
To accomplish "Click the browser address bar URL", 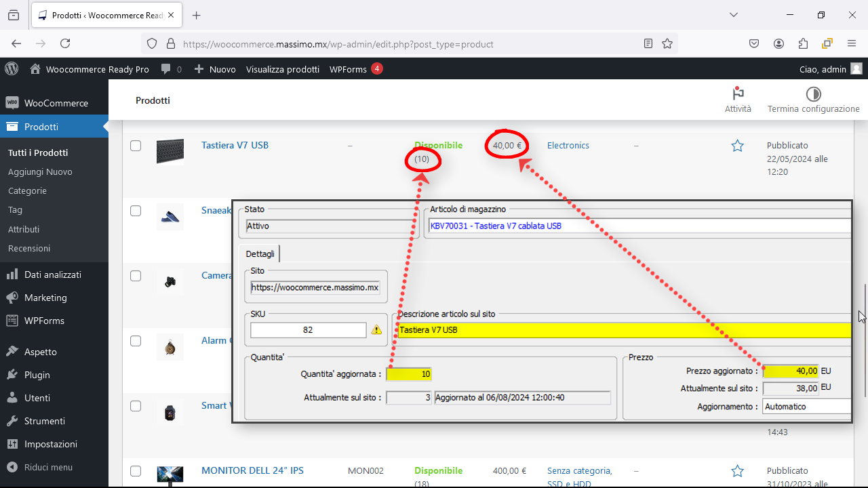I will [x=338, y=44].
